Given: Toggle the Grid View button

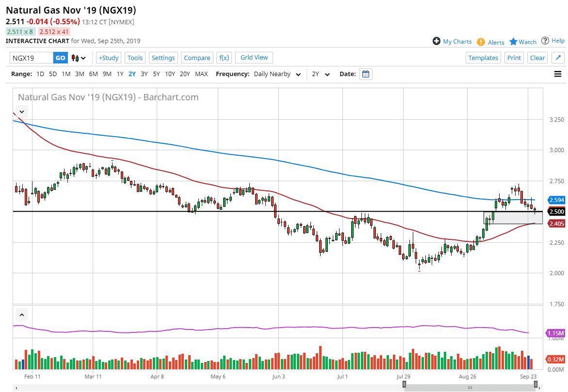Looking at the screenshot, I should [254, 58].
